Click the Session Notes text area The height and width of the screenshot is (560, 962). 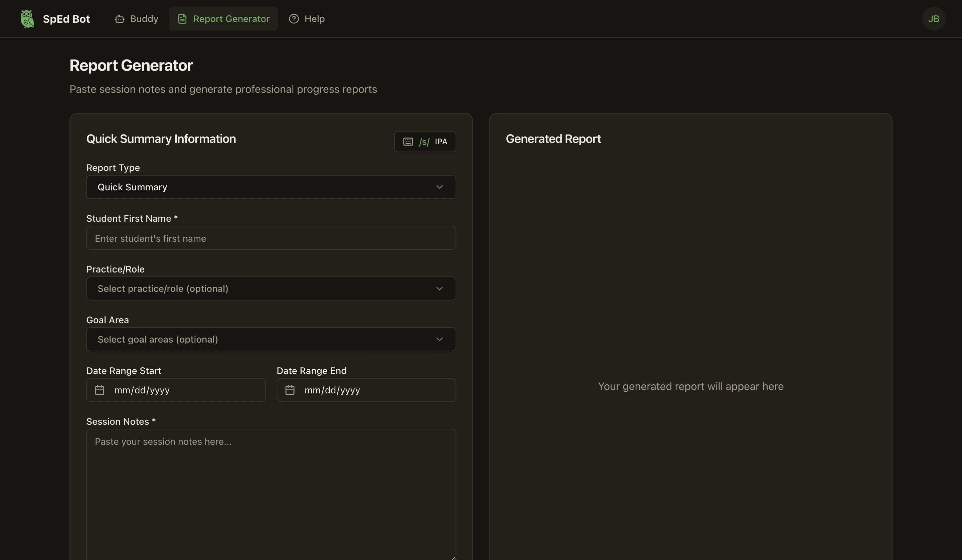tap(271, 493)
